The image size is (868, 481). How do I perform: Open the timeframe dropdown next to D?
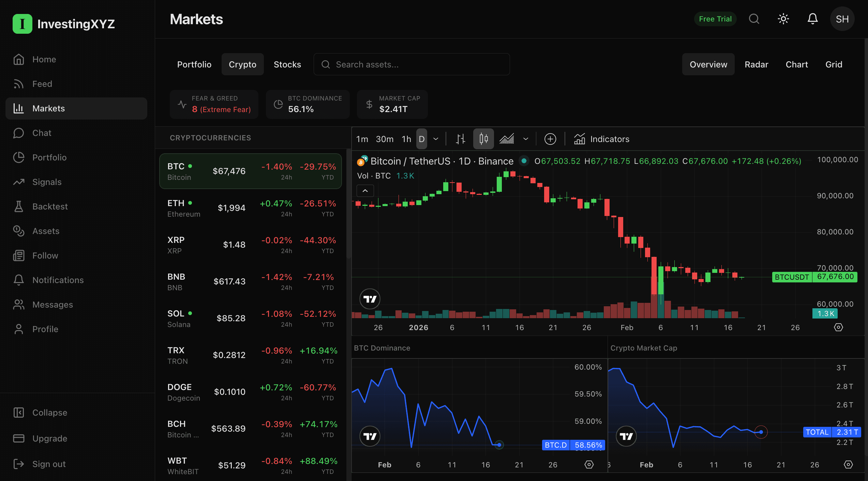436,139
